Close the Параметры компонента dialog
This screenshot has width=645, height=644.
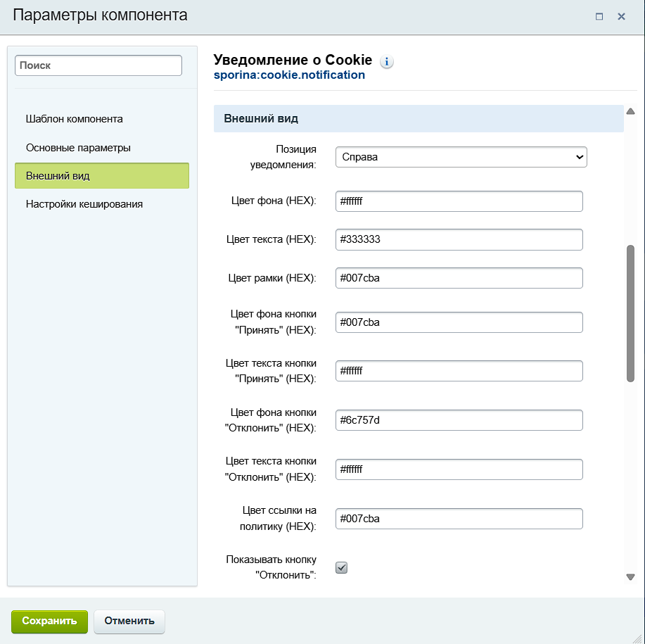[x=621, y=16]
